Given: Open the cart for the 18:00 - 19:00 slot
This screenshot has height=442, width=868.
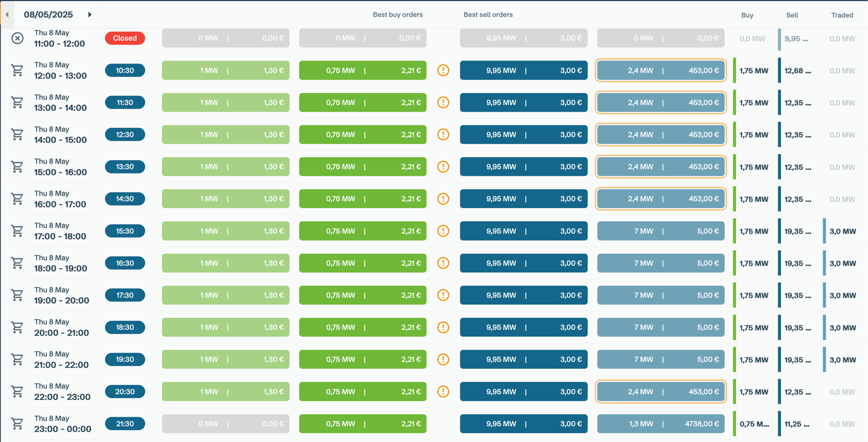Looking at the screenshot, I should [x=17, y=263].
